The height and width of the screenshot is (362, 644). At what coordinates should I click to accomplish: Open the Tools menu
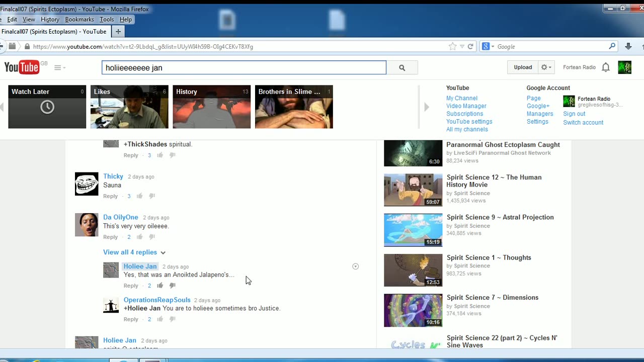click(x=107, y=20)
